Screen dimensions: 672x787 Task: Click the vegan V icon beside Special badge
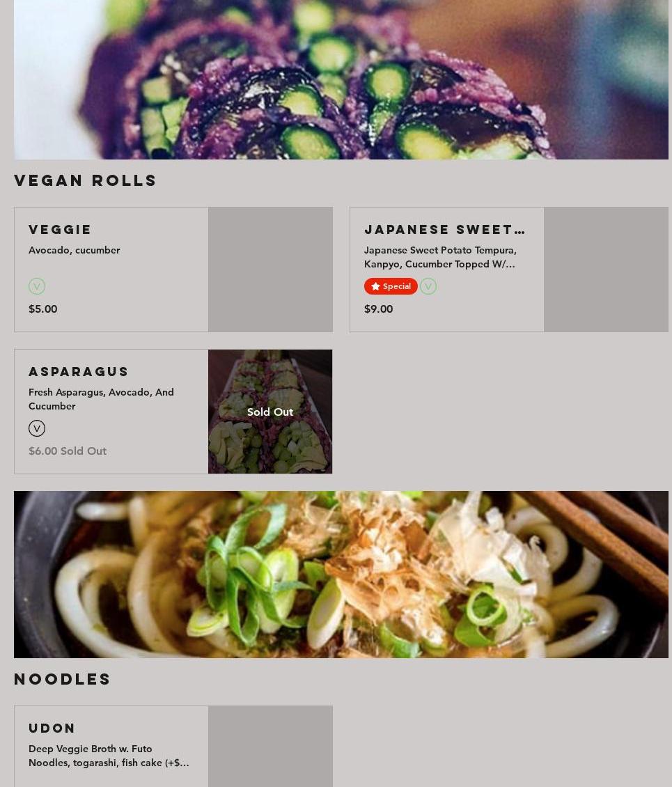pos(428,286)
